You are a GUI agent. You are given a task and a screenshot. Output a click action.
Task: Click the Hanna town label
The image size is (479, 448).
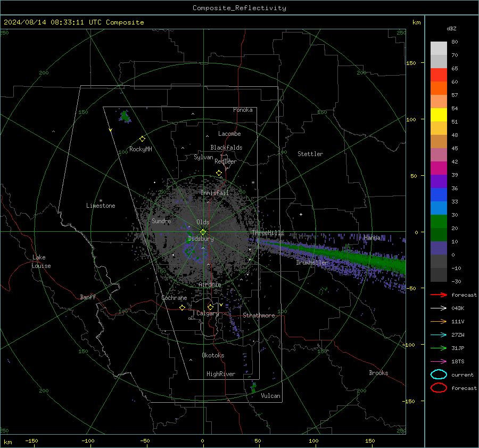click(x=372, y=238)
